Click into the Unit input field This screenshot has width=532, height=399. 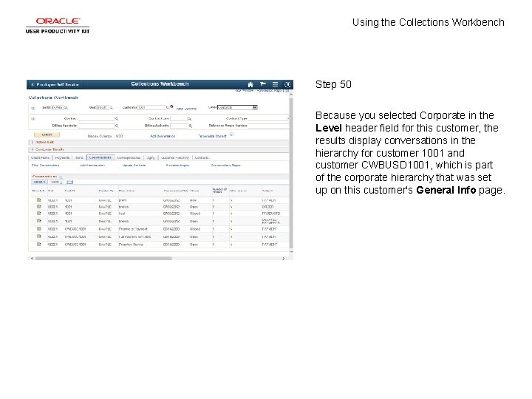(x=103, y=108)
